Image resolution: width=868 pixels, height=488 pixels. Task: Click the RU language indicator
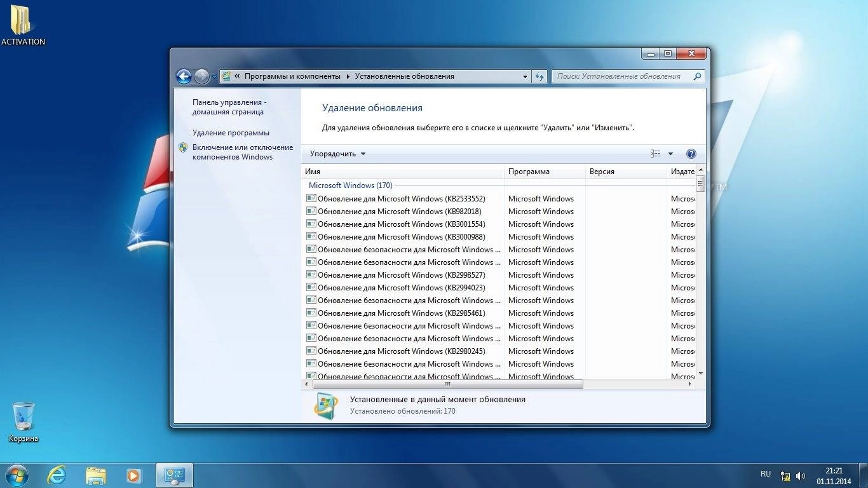point(766,474)
